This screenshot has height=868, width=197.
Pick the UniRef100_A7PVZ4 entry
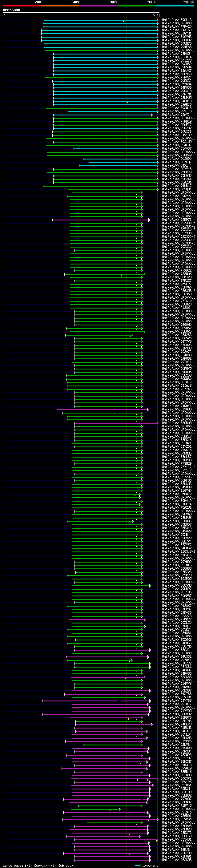click(x=177, y=78)
